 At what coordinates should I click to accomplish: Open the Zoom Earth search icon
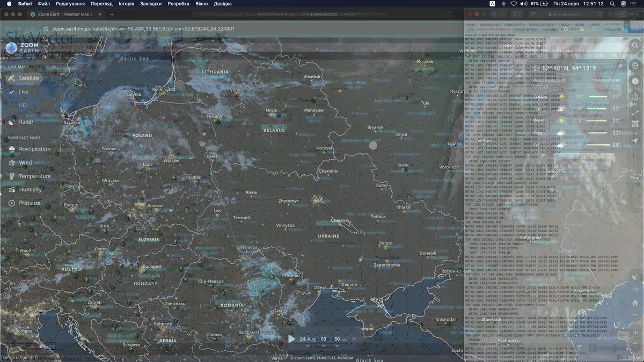point(635,46)
